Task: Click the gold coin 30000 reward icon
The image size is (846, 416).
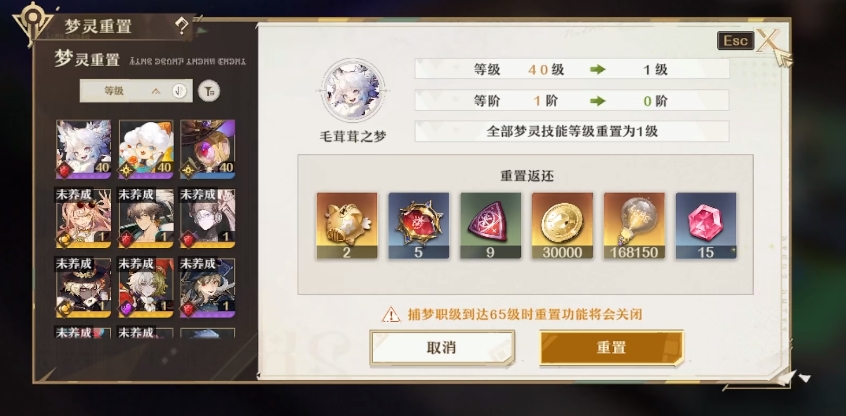Action: pyautogui.click(x=562, y=226)
